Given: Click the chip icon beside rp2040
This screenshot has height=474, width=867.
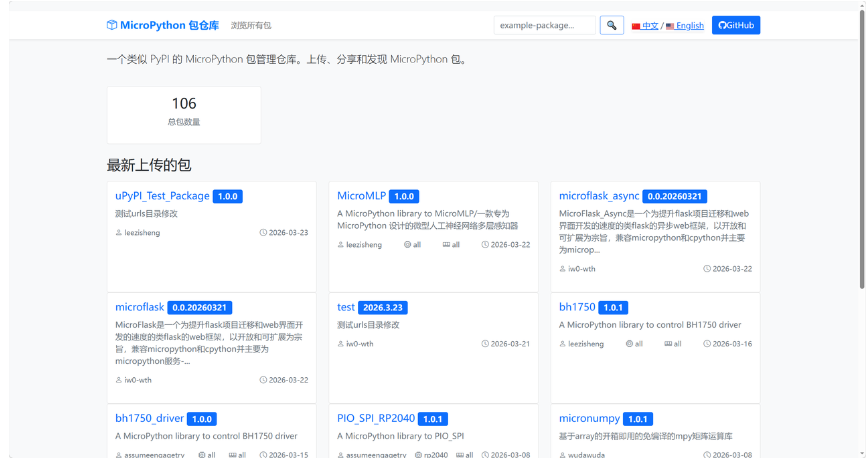Looking at the screenshot, I should tap(419, 455).
